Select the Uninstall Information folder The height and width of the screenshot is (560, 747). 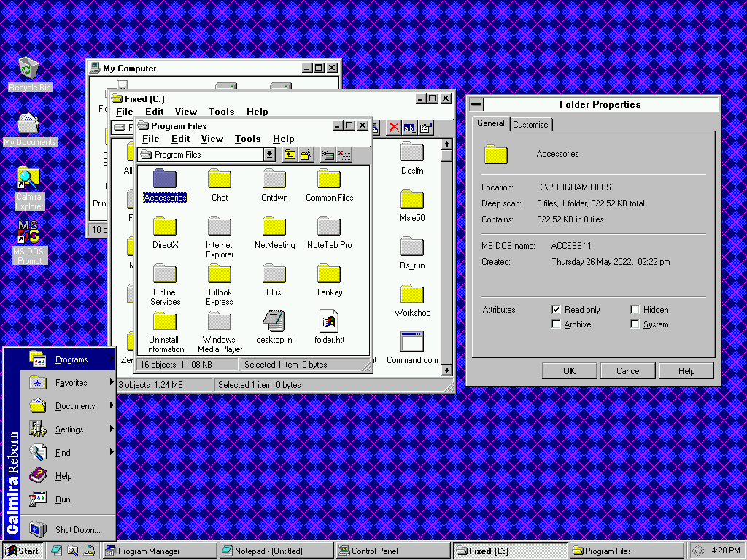coord(165,332)
